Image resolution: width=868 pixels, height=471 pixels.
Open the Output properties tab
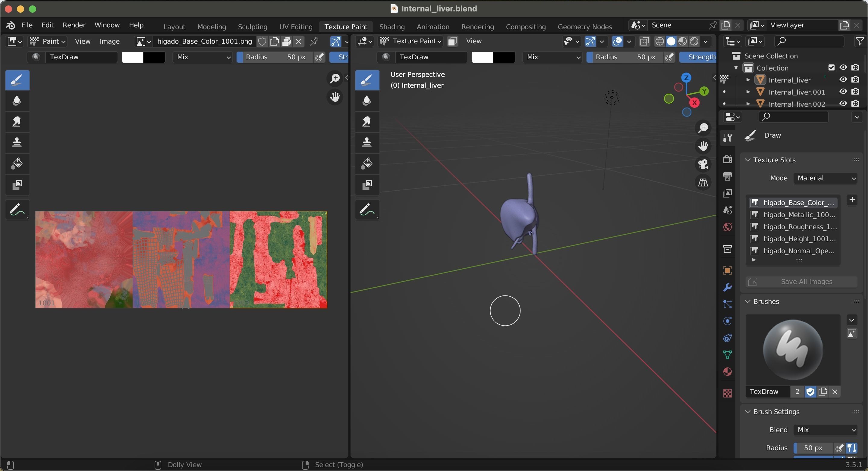(728, 176)
